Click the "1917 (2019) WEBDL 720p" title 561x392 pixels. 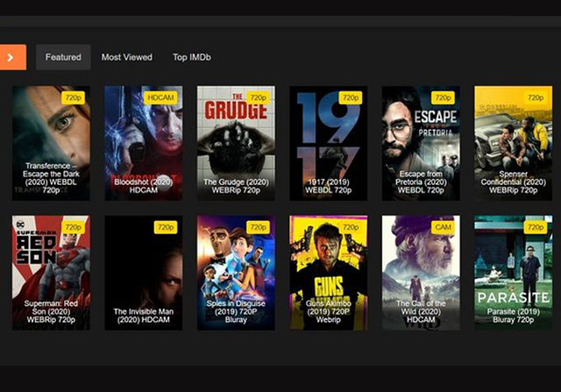(329, 186)
